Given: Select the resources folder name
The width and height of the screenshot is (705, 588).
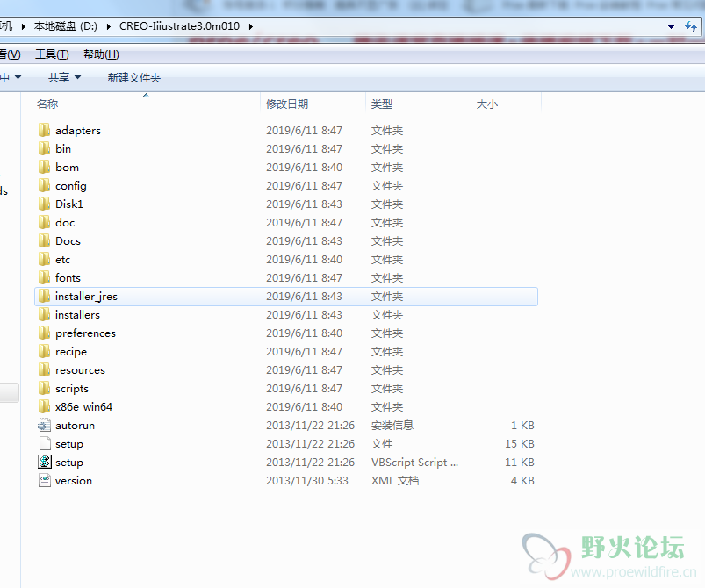Looking at the screenshot, I should (80, 370).
